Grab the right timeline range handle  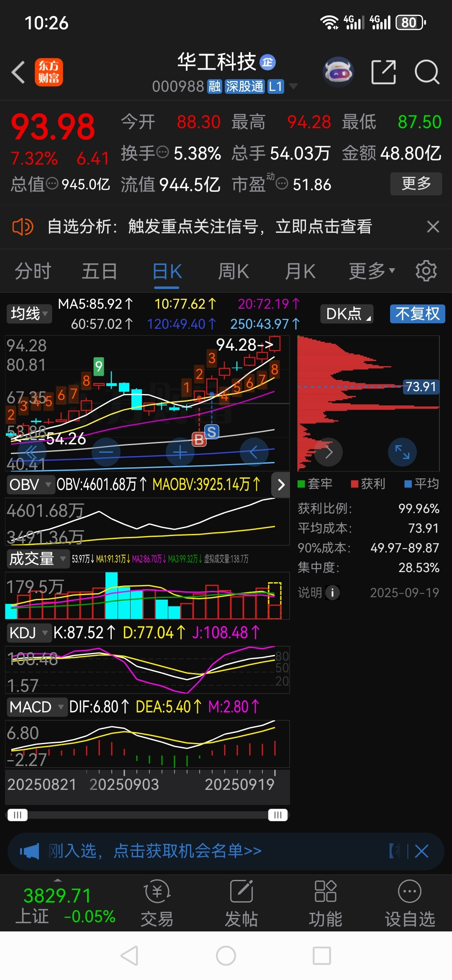pyautogui.click(x=278, y=815)
